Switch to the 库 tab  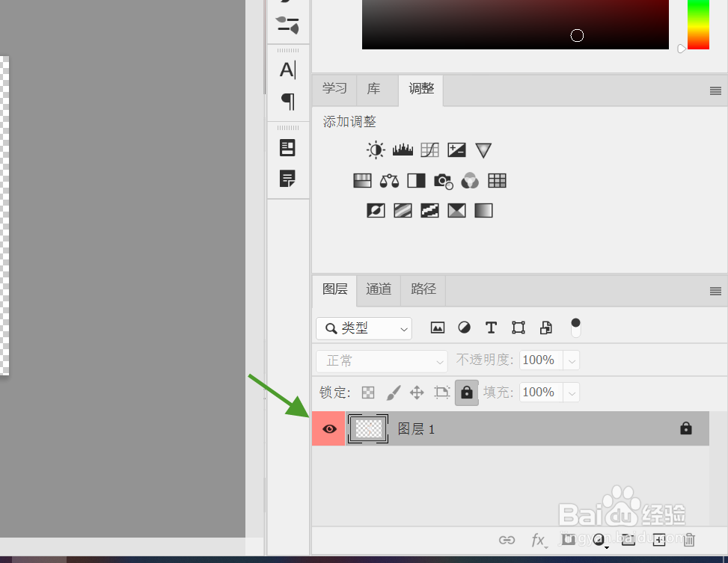click(x=374, y=88)
